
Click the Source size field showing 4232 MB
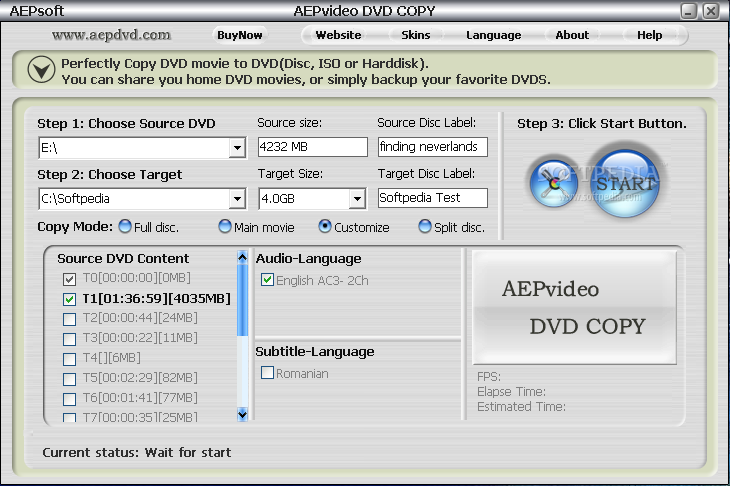point(313,147)
